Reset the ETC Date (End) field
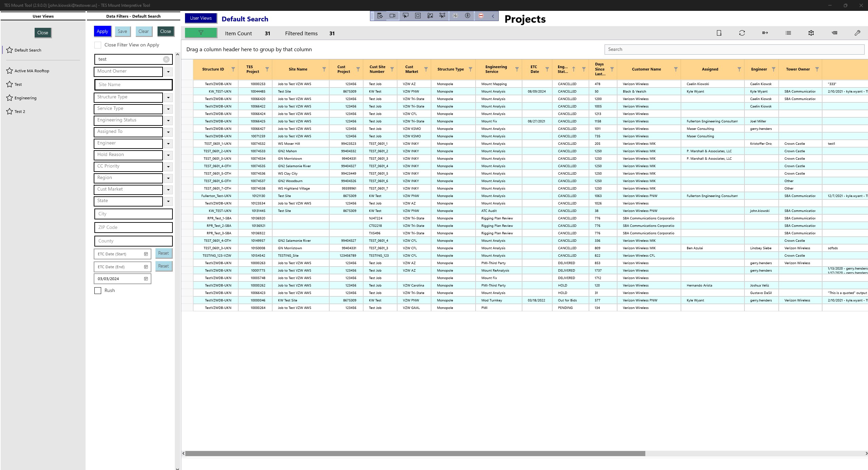868x470 pixels. coord(164,266)
